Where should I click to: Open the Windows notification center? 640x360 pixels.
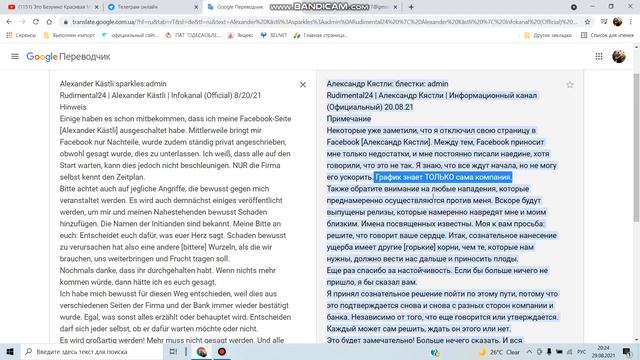click(x=627, y=351)
